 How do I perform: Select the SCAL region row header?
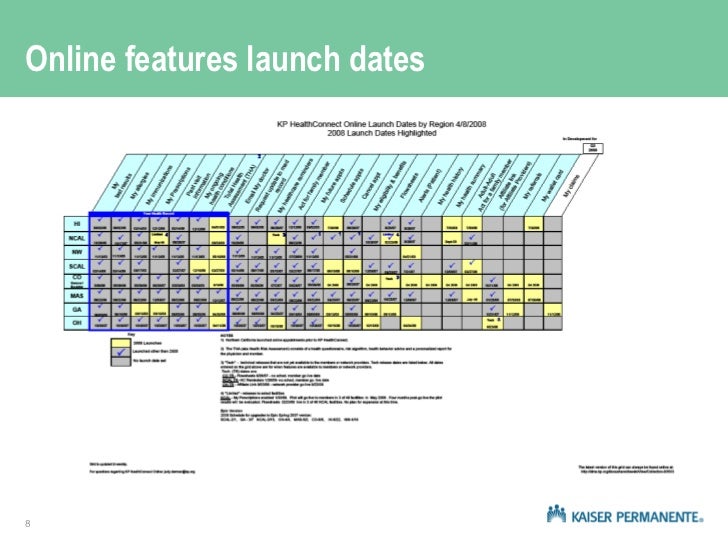click(x=77, y=266)
